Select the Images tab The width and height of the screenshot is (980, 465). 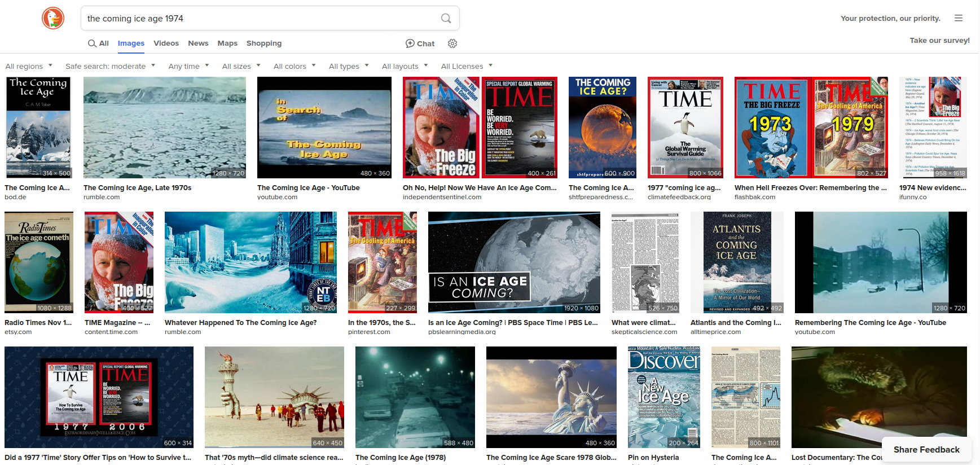point(131,43)
